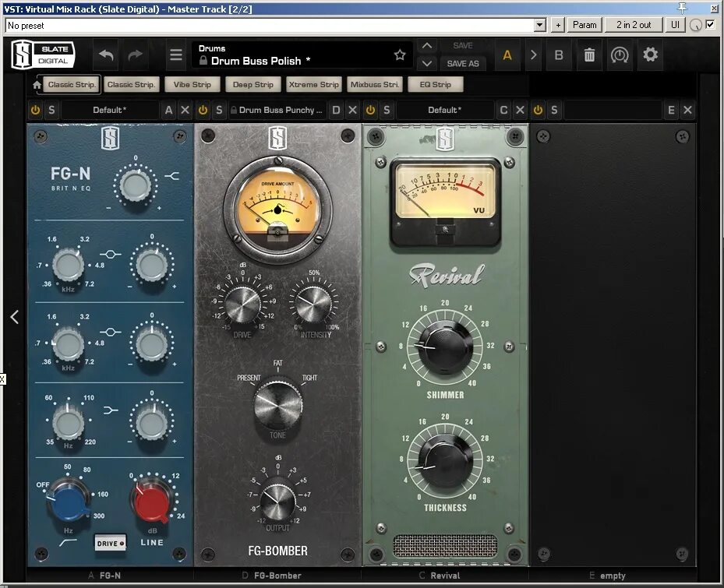Favorite the Drum Buss Polish preset
Image resolution: width=724 pixels, height=588 pixels.
(400, 55)
